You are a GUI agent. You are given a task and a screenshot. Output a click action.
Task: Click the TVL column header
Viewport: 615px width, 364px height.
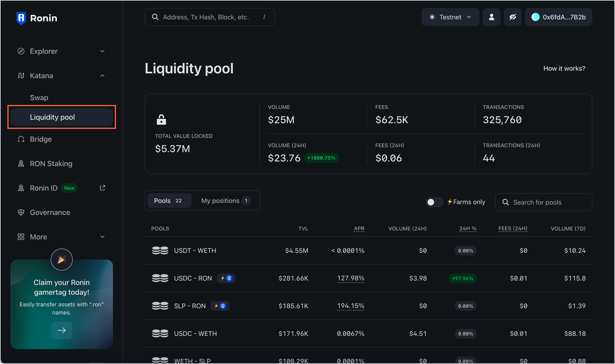pyautogui.click(x=303, y=228)
